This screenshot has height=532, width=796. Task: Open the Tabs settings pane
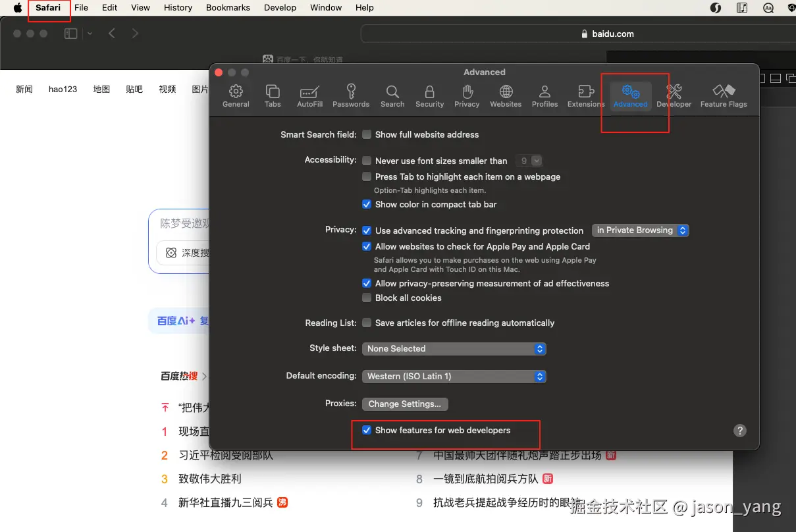coord(273,96)
